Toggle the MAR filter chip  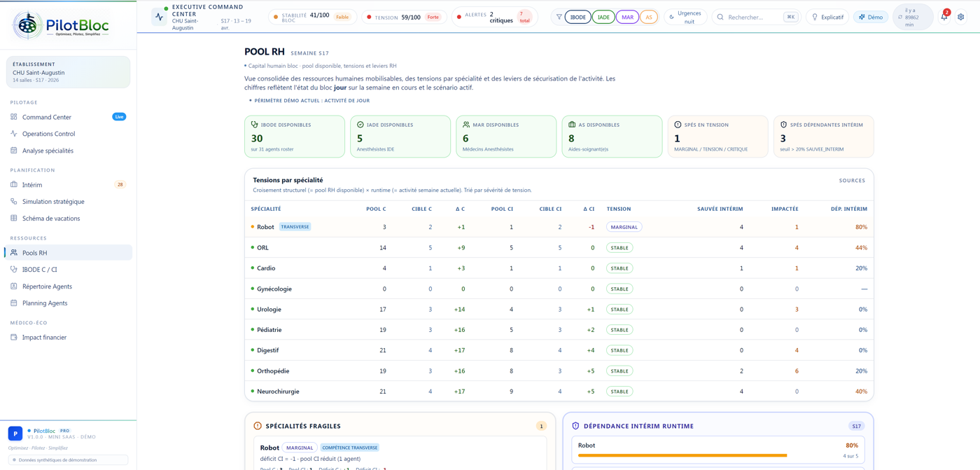[x=627, y=17]
